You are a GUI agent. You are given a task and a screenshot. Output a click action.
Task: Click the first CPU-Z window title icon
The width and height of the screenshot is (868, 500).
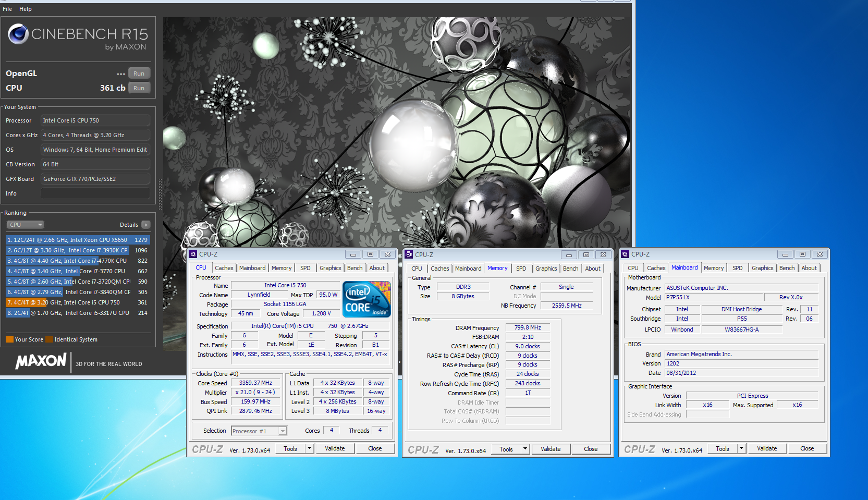point(193,254)
